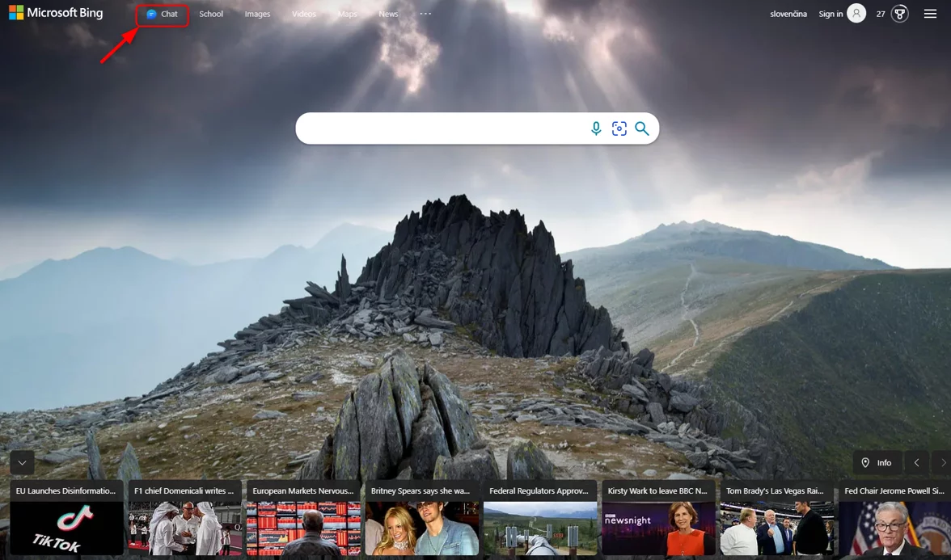Switch to the Images tab

[257, 13]
